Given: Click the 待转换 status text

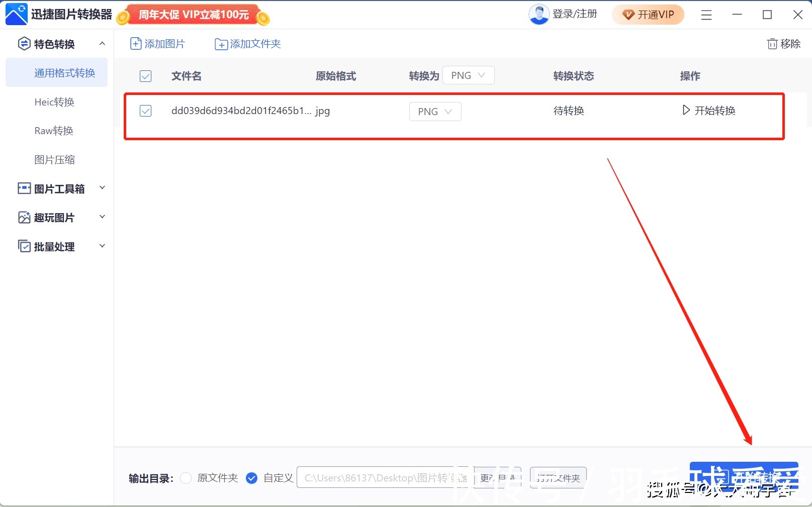Looking at the screenshot, I should click(569, 111).
